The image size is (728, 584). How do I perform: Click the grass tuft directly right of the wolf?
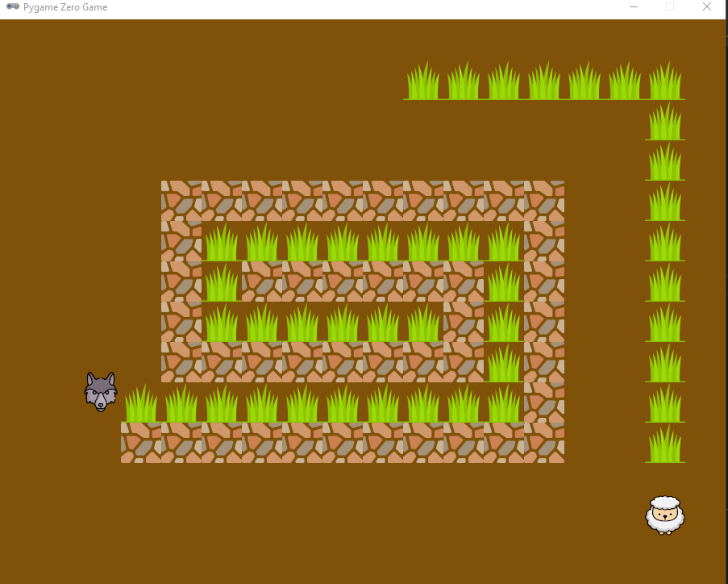[x=141, y=403]
